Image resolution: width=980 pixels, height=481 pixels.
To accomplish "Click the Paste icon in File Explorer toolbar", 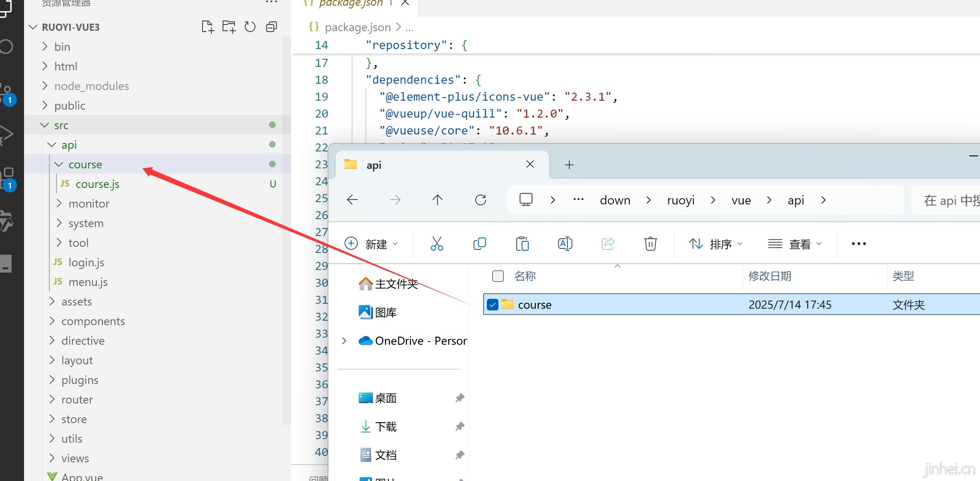I will pos(522,244).
